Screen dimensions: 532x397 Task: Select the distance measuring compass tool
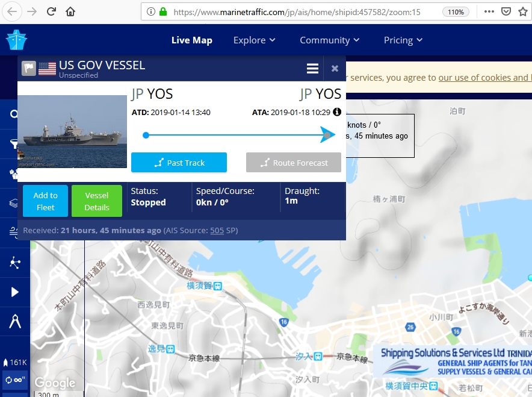click(14, 321)
